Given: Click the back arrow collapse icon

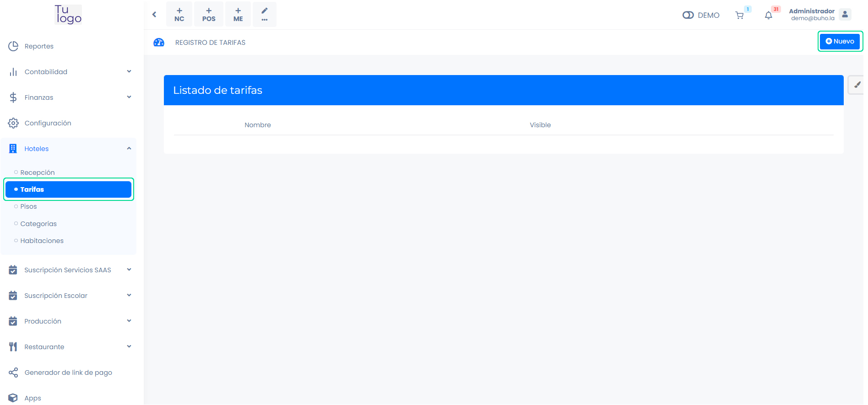Looking at the screenshot, I should [x=154, y=15].
